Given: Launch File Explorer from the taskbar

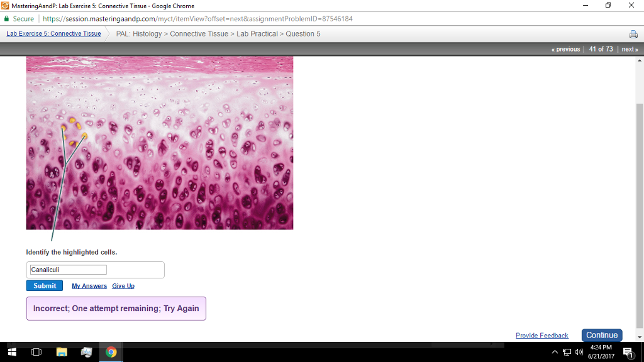Looking at the screenshot, I should (x=61, y=353).
